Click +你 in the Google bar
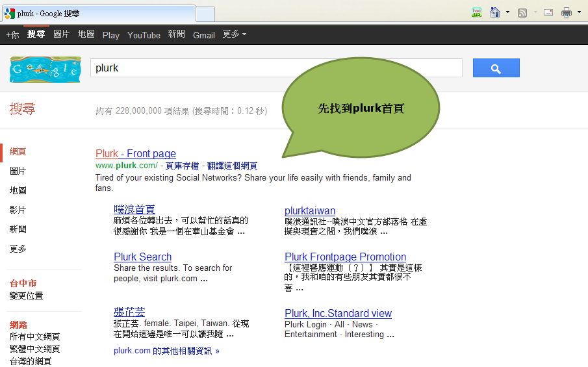 [x=12, y=35]
